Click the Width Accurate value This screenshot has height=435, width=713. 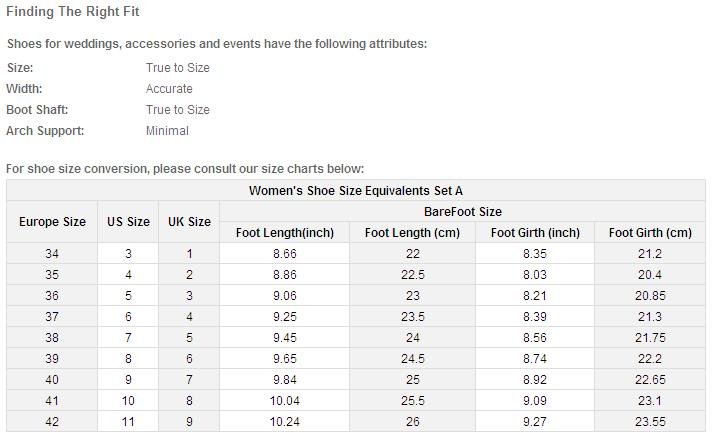point(169,89)
